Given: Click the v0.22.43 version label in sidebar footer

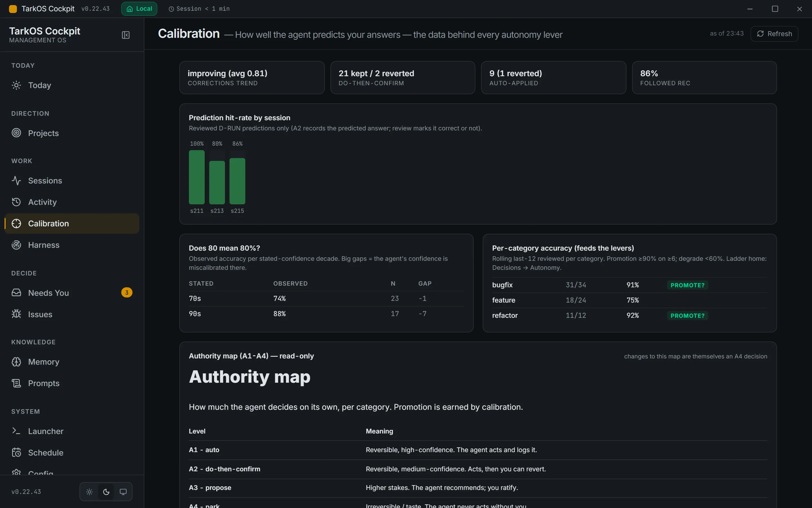Looking at the screenshot, I should (26, 492).
